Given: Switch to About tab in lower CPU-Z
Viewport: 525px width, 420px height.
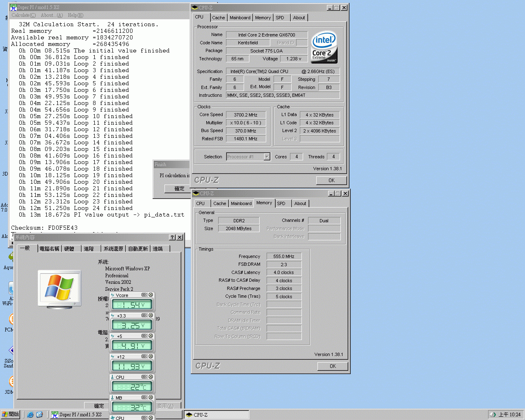Looking at the screenshot, I should 300,203.
